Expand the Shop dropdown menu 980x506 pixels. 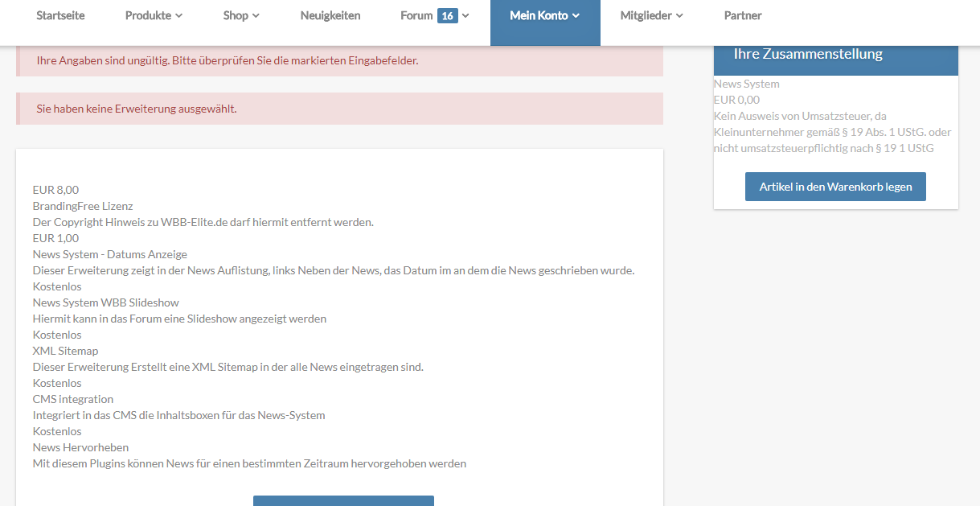click(241, 16)
